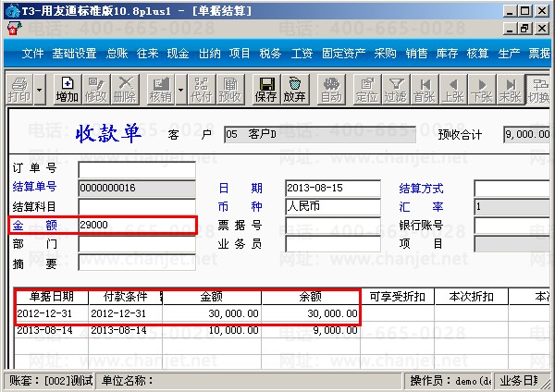Open the 总账 menu
This screenshot has height=392, width=555.
(117, 54)
